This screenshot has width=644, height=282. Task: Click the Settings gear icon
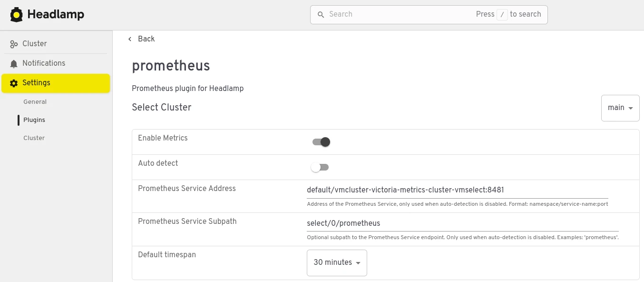click(14, 83)
